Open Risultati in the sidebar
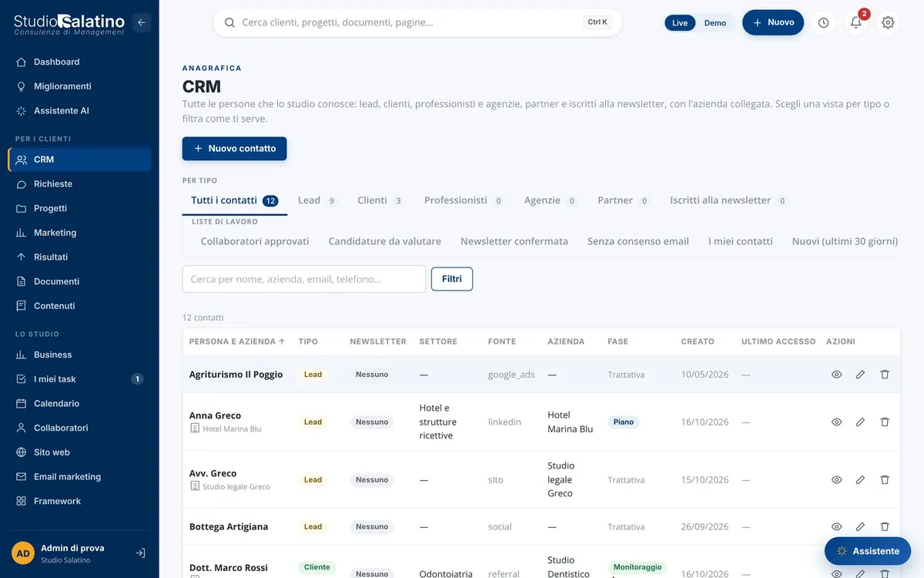Screen dimensions: 924x578 tap(79, 257)
